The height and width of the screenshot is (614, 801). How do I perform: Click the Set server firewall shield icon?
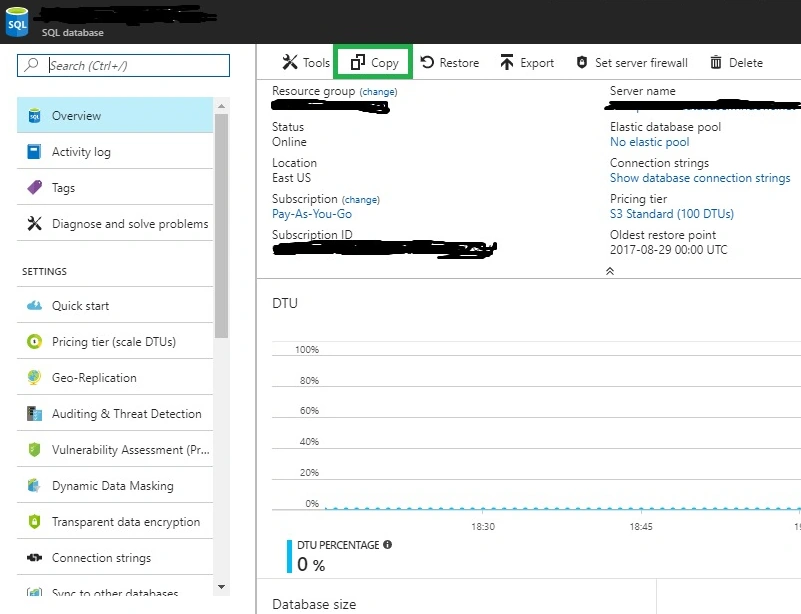581,62
